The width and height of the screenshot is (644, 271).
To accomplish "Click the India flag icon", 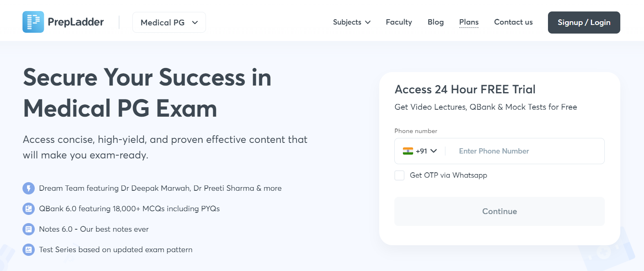I will tap(408, 151).
